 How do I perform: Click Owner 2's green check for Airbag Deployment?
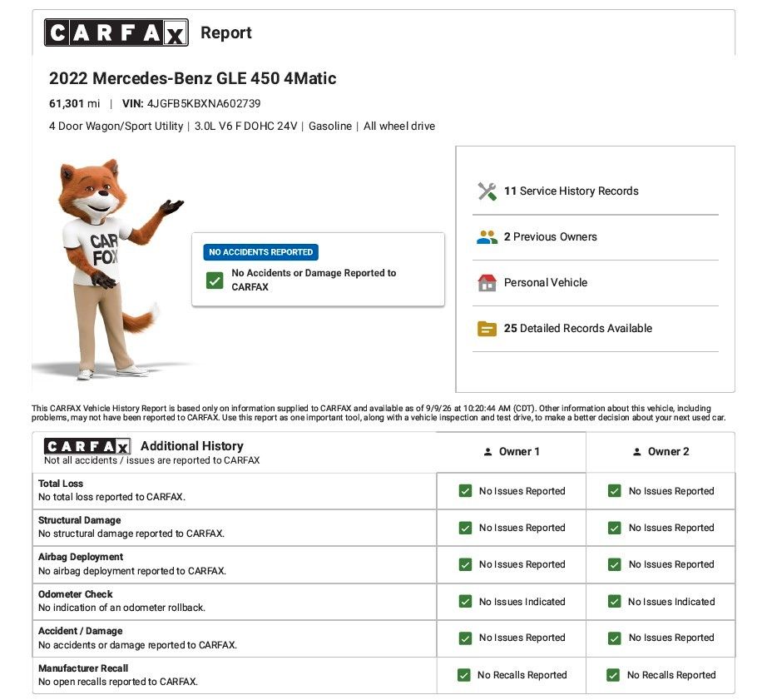(614, 563)
